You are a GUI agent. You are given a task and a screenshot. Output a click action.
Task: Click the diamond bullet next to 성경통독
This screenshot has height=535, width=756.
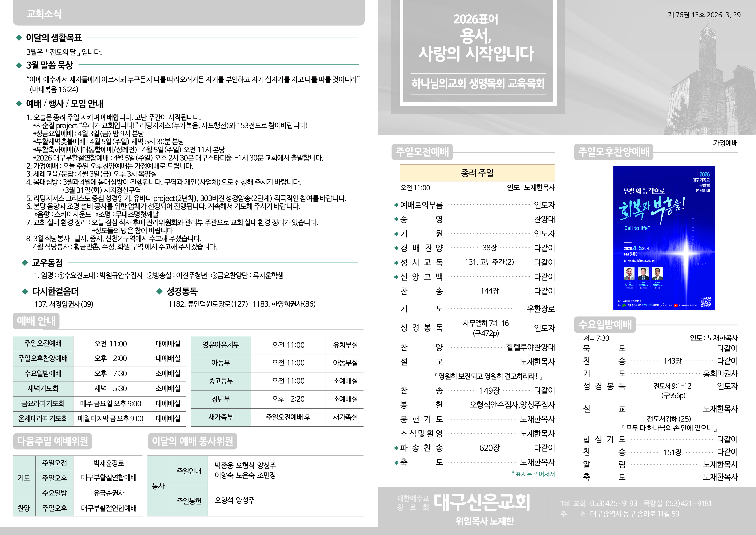point(159,291)
